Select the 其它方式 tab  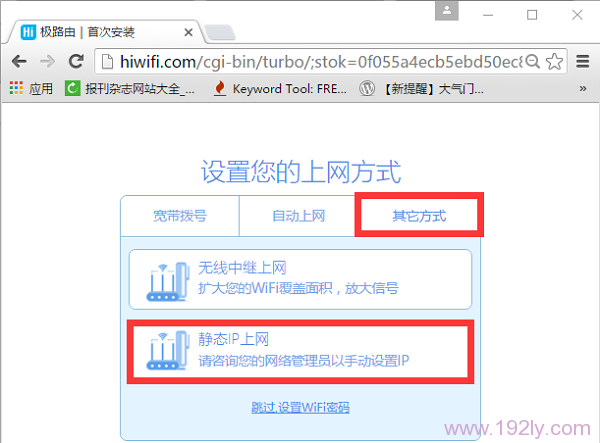(x=419, y=215)
